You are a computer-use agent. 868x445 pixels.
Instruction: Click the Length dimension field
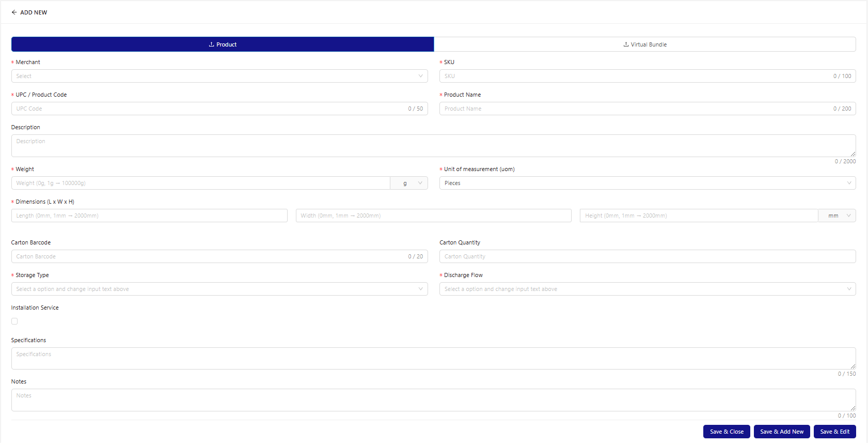(x=149, y=216)
